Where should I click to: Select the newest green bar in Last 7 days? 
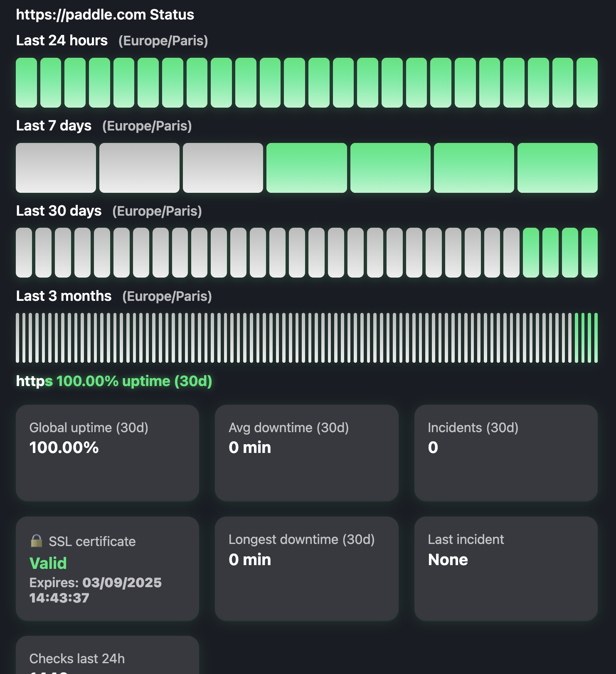557,168
